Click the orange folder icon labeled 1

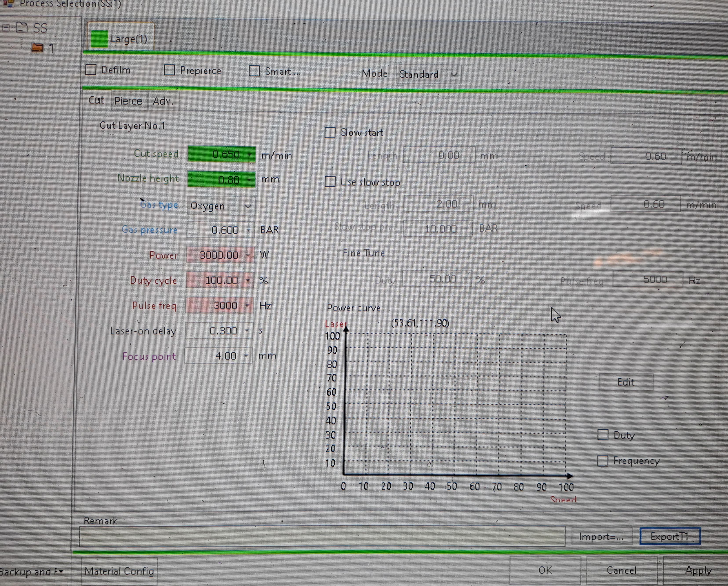pyautogui.click(x=37, y=48)
